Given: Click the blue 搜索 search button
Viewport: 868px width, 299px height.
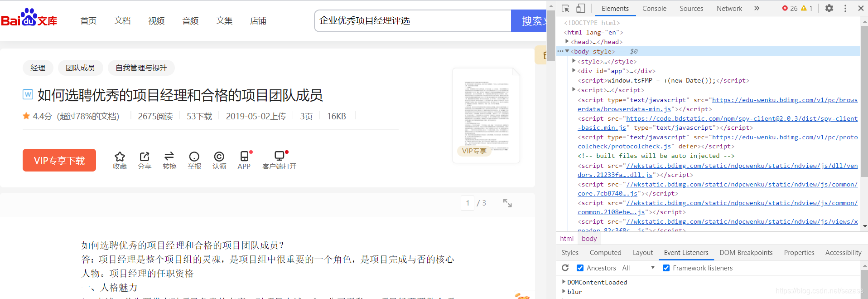Looking at the screenshot, I should click(x=529, y=21).
